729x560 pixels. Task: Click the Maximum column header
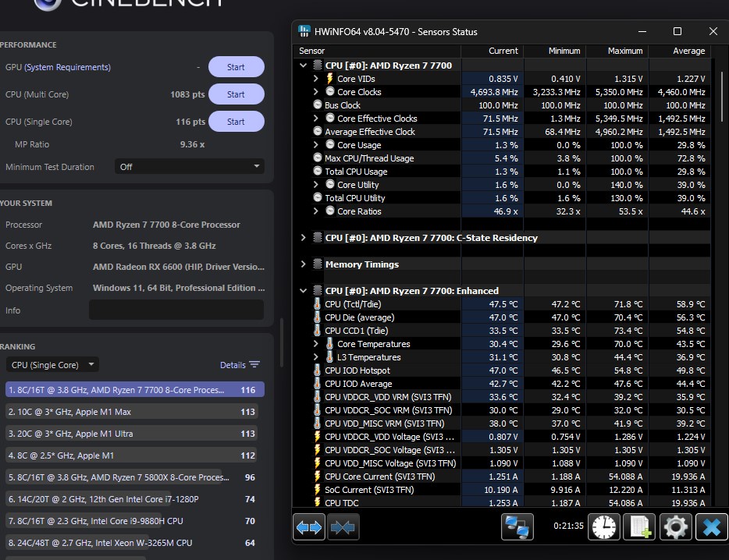tap(617, 51)
